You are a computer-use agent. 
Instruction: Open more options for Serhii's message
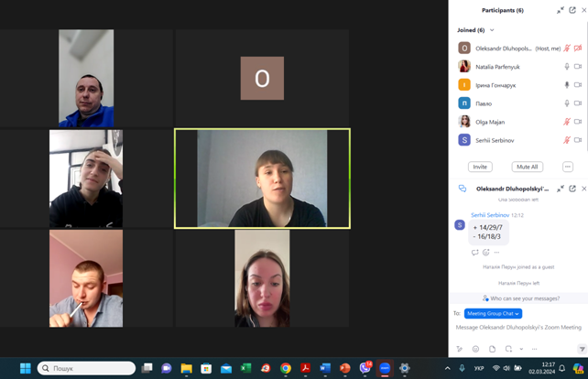[497, 253]
